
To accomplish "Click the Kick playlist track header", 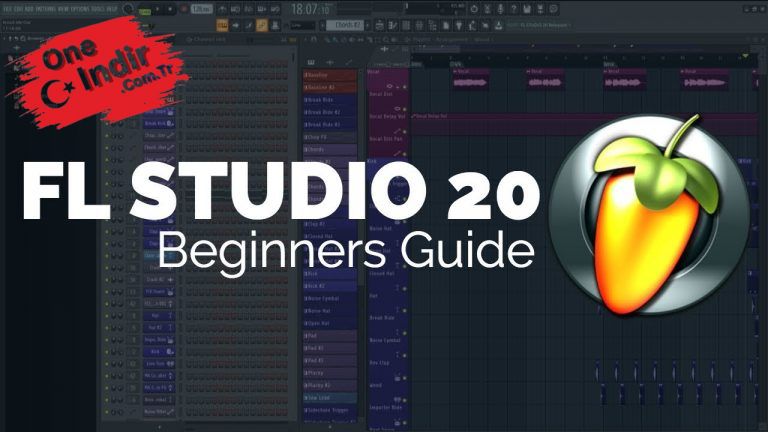I will click(x=388, y=169).
